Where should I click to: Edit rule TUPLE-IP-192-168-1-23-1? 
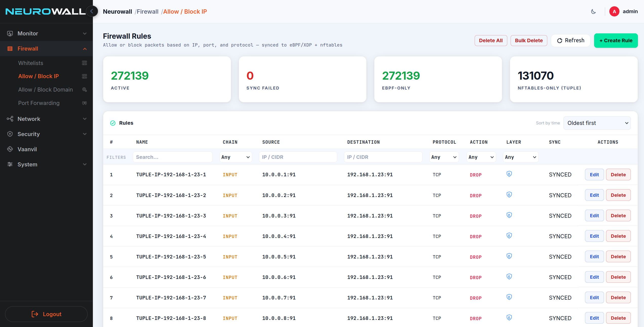pyautogui.click(x=594, y=175)
